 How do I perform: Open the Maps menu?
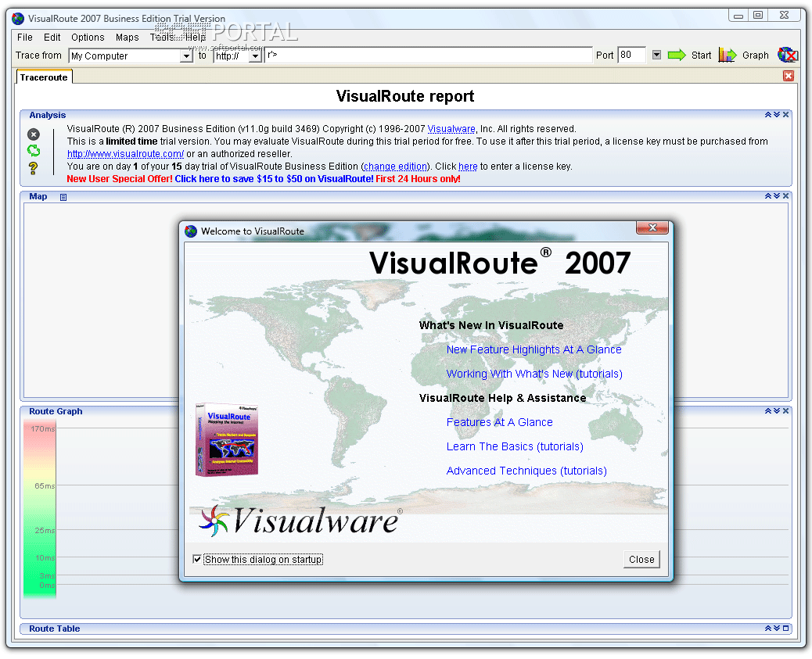tap(127, 38)
